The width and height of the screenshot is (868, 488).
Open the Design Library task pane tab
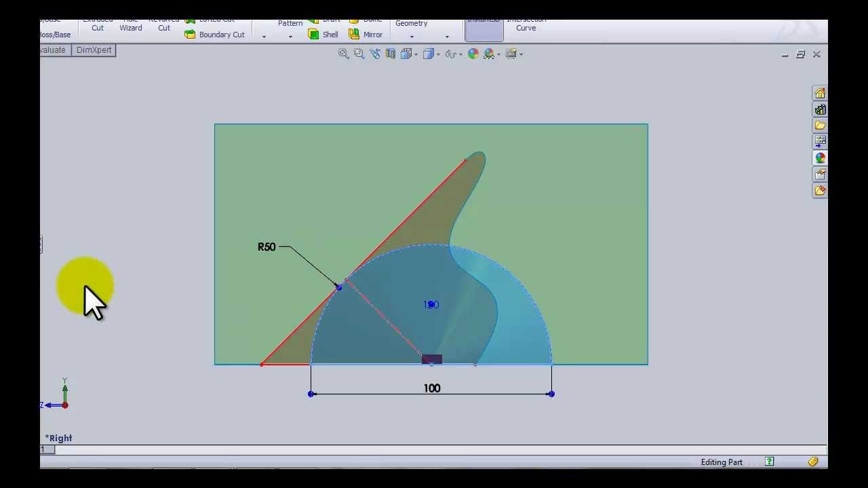point(820,109)
